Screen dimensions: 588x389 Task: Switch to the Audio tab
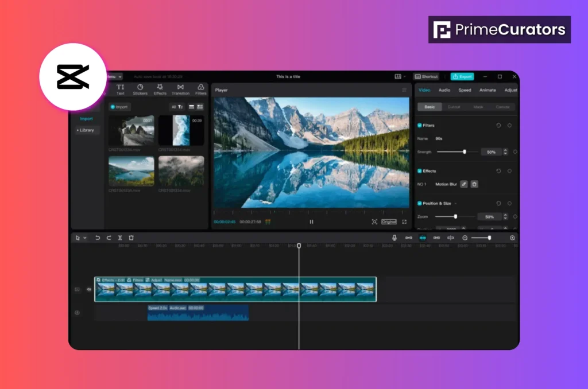(x=444, y=90)
